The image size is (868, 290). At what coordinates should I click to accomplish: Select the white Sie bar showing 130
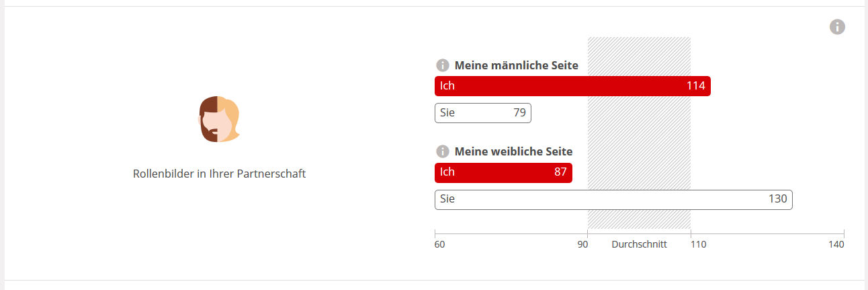point(613,199)
